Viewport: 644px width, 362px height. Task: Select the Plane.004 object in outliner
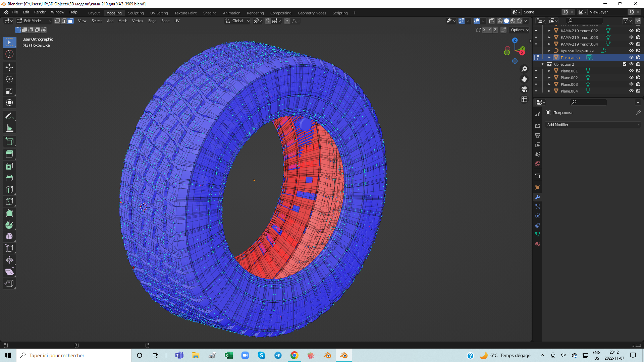(x=569, y=91)
